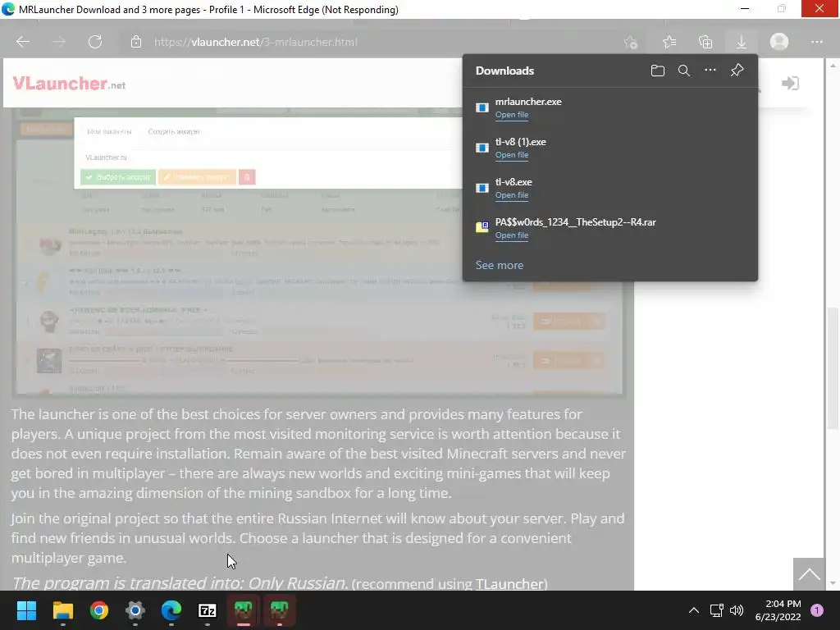This screenshot has width=840, height=630.
Task: Open the Edge profile avatar
Action: coord(779,42)
